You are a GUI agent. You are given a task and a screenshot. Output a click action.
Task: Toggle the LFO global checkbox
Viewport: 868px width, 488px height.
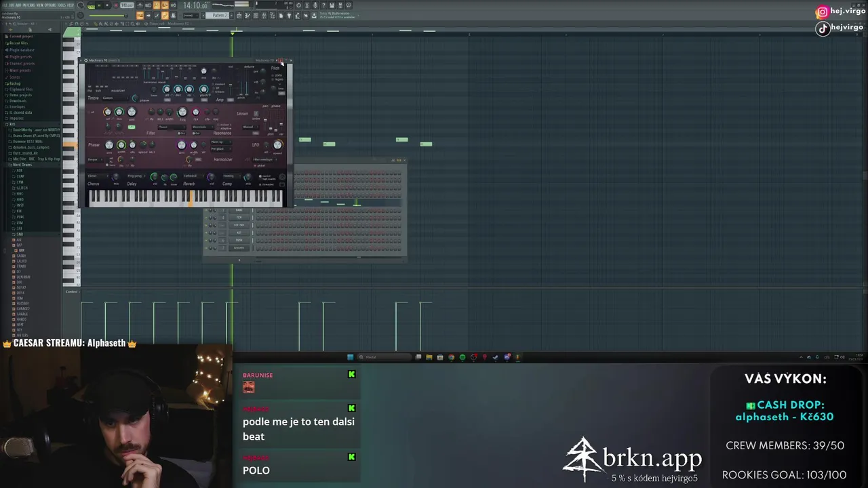click(x=260, y=165)
